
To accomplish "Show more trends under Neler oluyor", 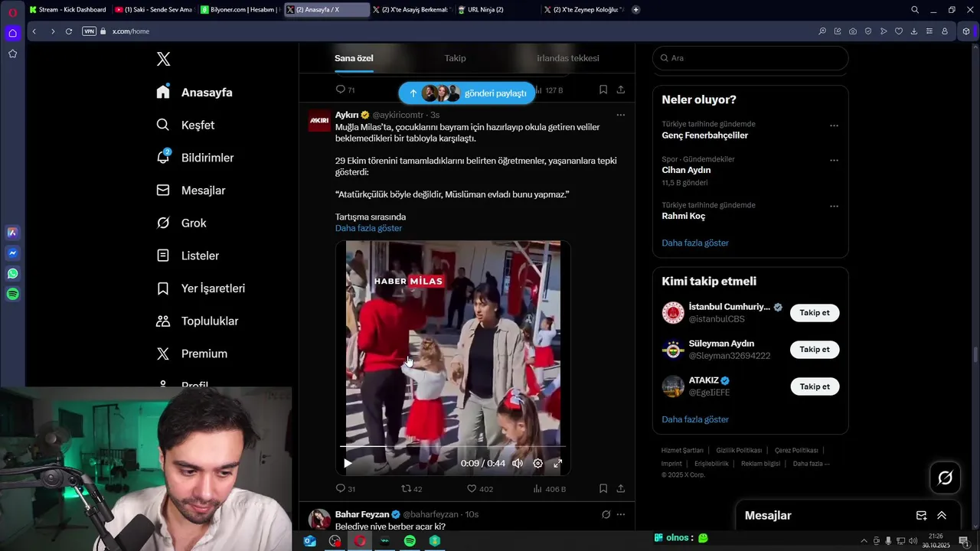I will coord(695,243).
